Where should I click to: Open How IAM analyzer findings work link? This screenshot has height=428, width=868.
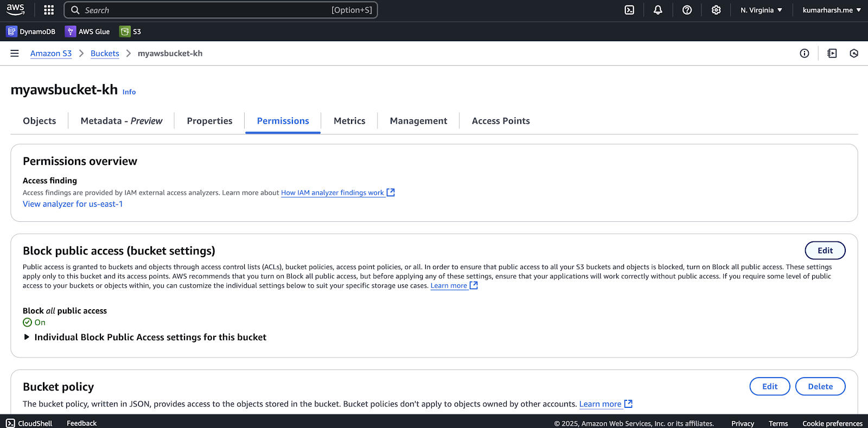[337, 193]
